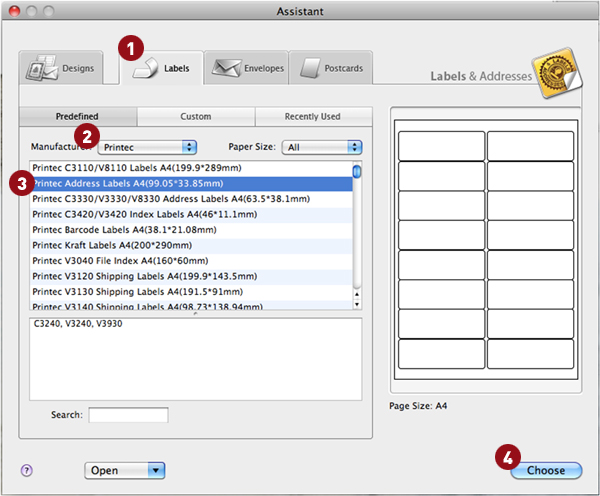Focus the Search input field
Screen dimensions: 600x496
pyautogui.click(x=128, y=415)
